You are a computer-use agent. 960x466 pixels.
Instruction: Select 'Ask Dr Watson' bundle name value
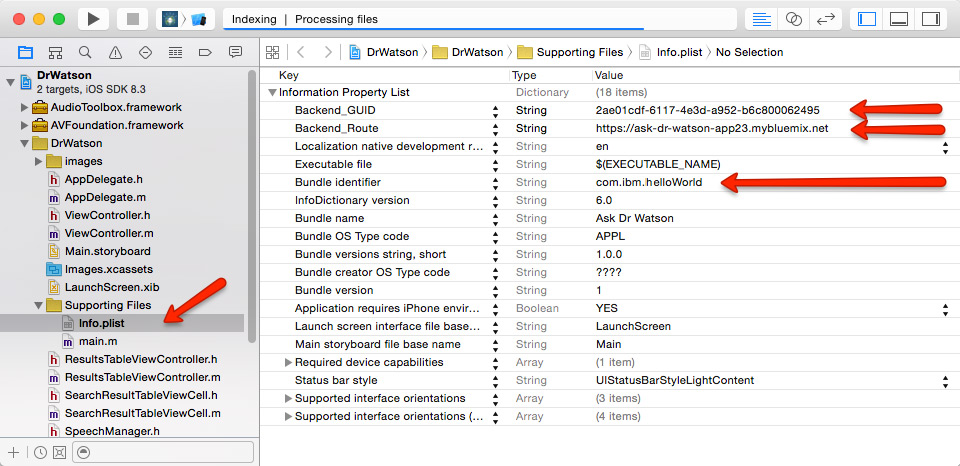pos(634,219)
